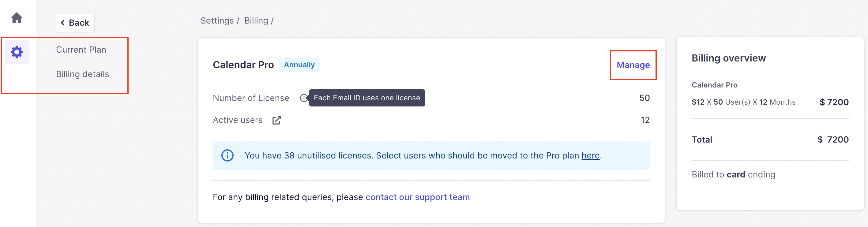The width and height of the screenshot is (868, 227).
Task: Click the Back button
Action: click(x=75, y=23)
